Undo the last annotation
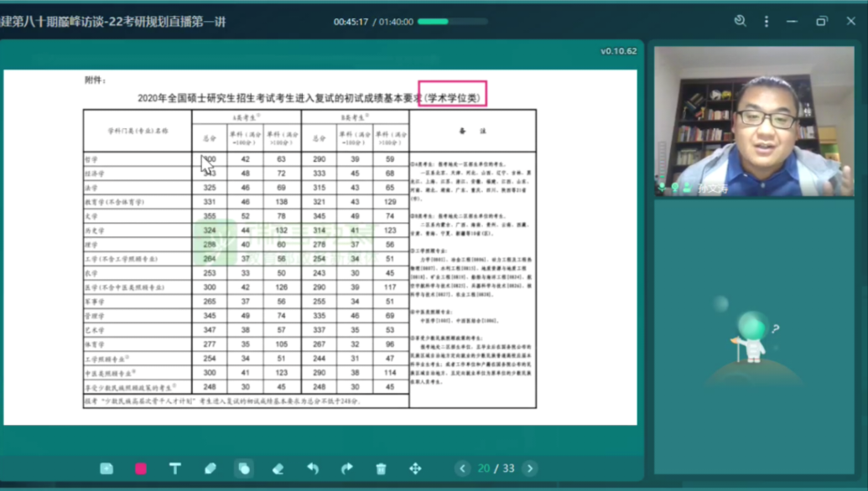 coord(313,468)
